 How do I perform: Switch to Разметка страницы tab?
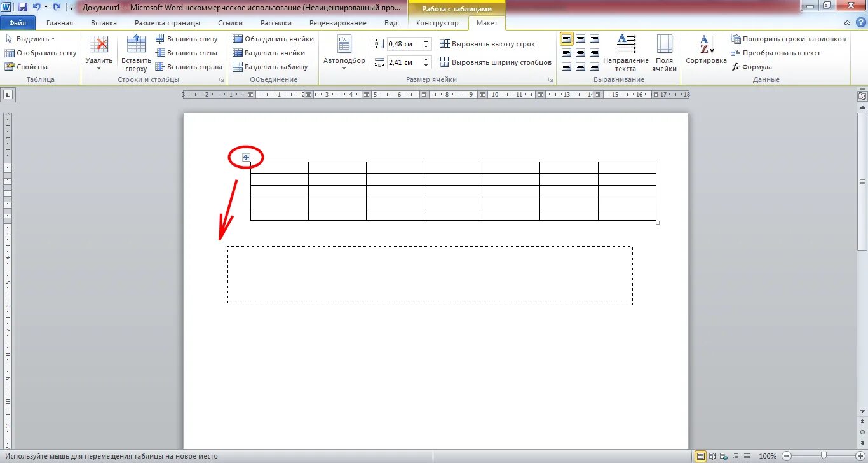pyautogui.click(x=167, y=23)
